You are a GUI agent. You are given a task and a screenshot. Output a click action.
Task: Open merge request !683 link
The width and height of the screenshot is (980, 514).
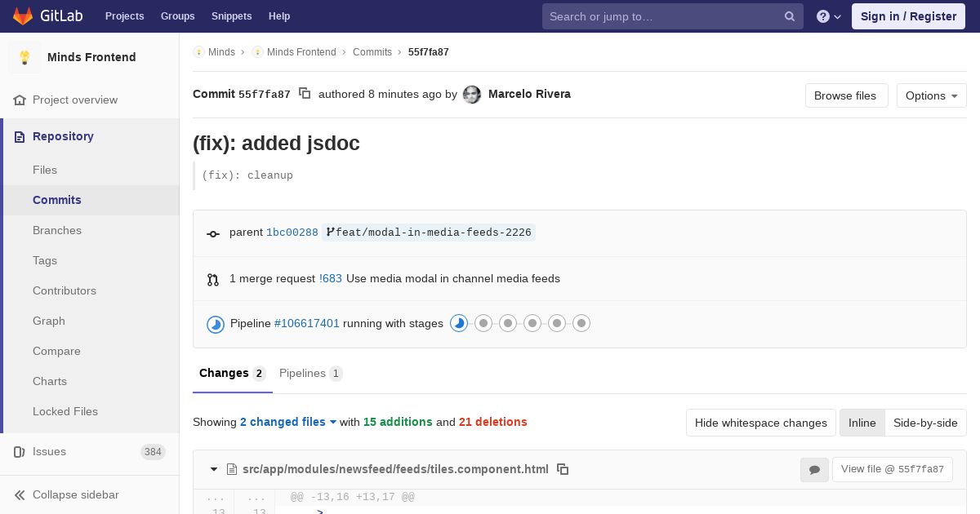(x=331, y=278)
